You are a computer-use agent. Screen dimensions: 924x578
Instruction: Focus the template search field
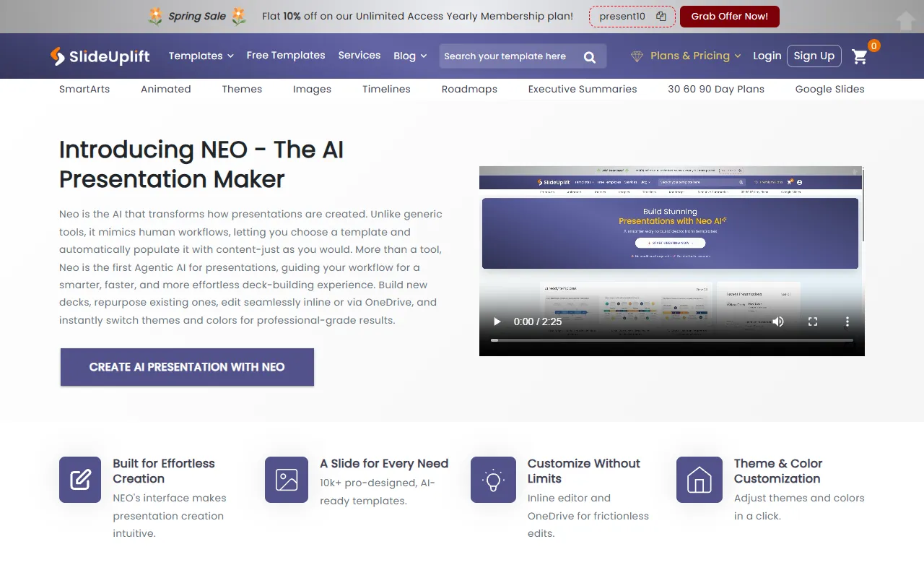tap(523, 56)
